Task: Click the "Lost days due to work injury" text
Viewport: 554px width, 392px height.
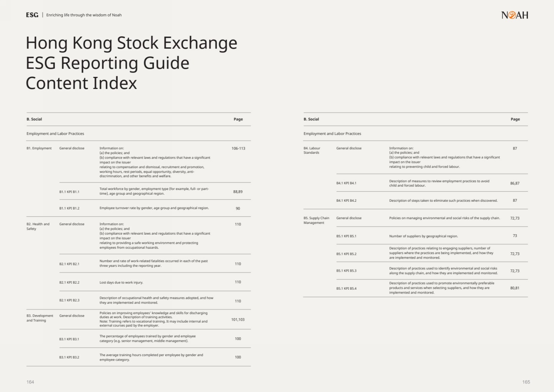Action: 121,283
